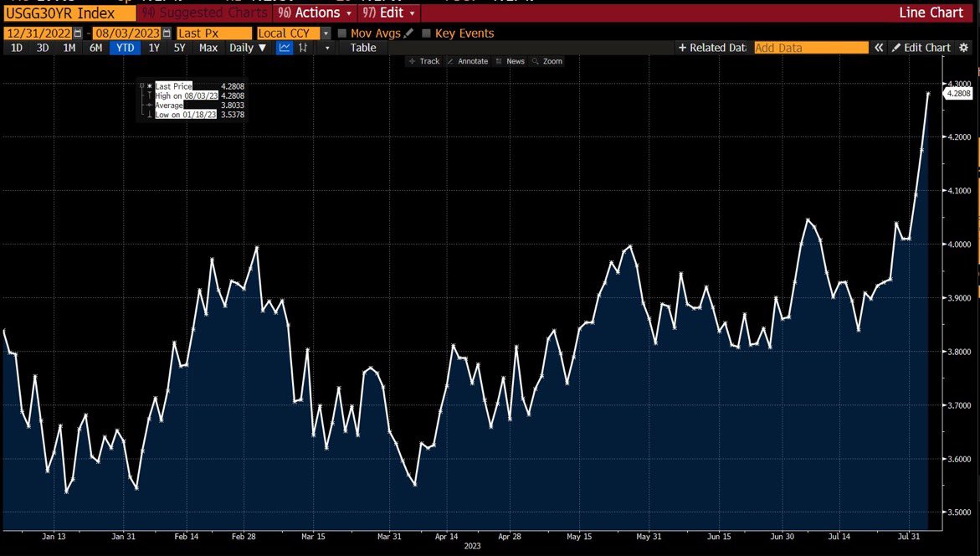980x556 pixels.
Task: Open the Daily frequency dropdown
Action: point(245,48)
